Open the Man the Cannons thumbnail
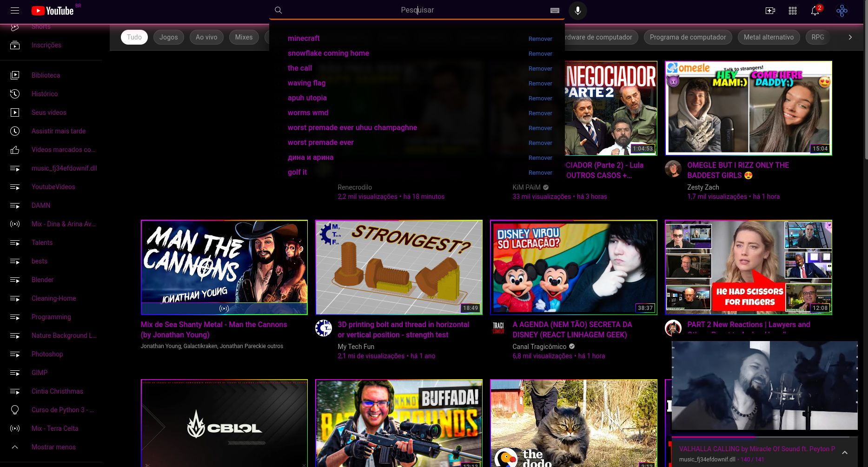This screenshot has height=467, width=868. click(x=224, y=267)
